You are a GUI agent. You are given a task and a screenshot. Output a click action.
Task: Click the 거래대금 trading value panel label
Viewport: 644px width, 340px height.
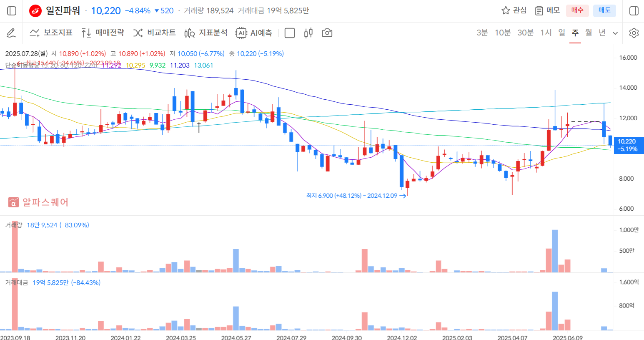pos(16,283)
